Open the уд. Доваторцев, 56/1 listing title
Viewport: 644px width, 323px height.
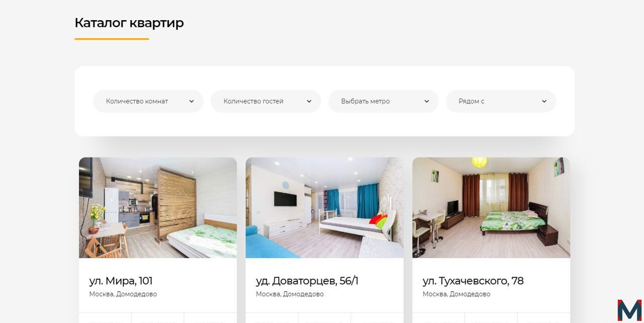click(307, 281)
